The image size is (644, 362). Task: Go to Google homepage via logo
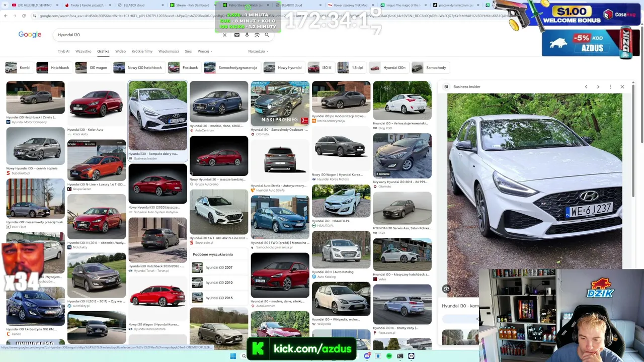[x=30, y=35]
